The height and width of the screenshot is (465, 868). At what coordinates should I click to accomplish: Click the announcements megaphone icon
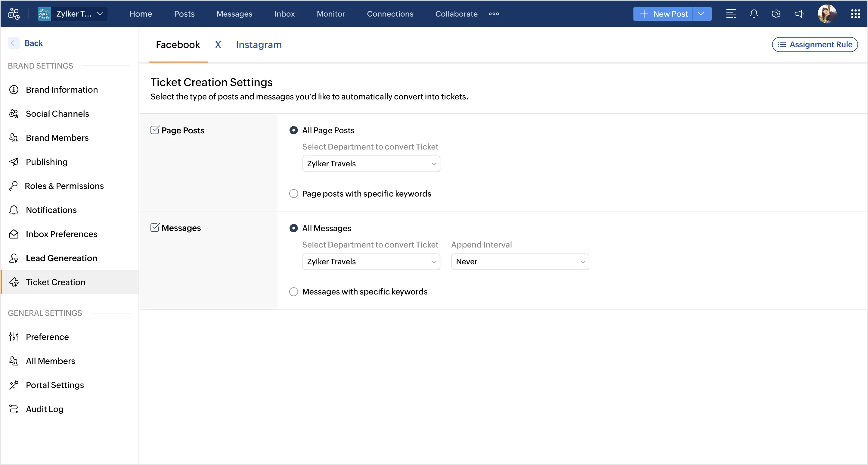(799, 14)
